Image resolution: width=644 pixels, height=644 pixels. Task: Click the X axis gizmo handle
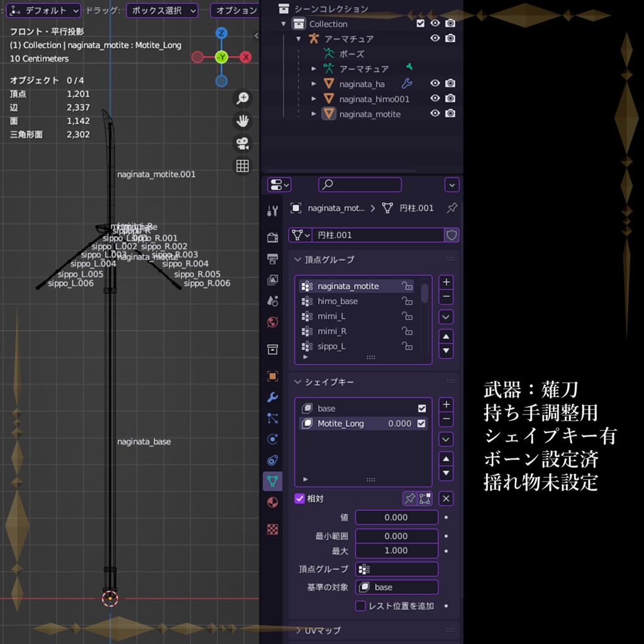[x=246, y=57]
